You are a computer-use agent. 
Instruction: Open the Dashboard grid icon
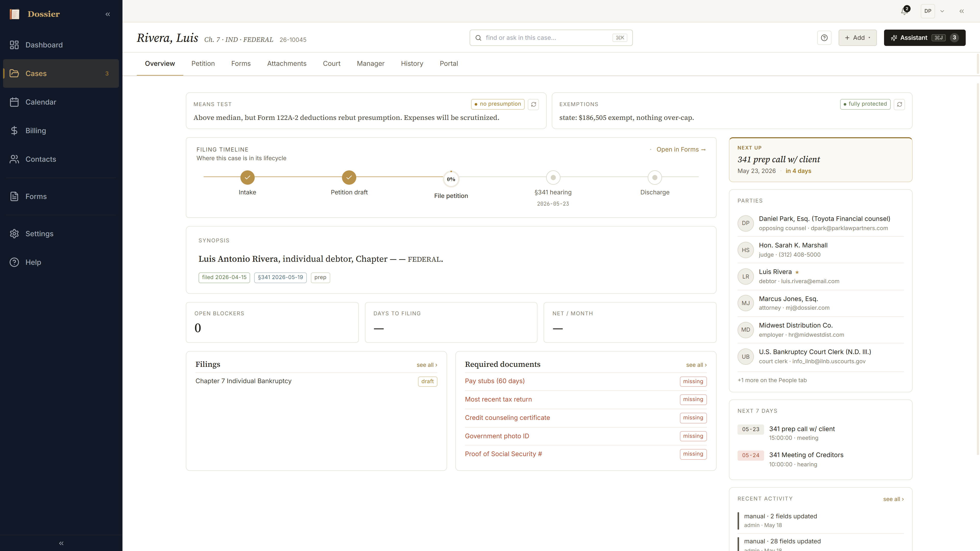pos(15,45)
